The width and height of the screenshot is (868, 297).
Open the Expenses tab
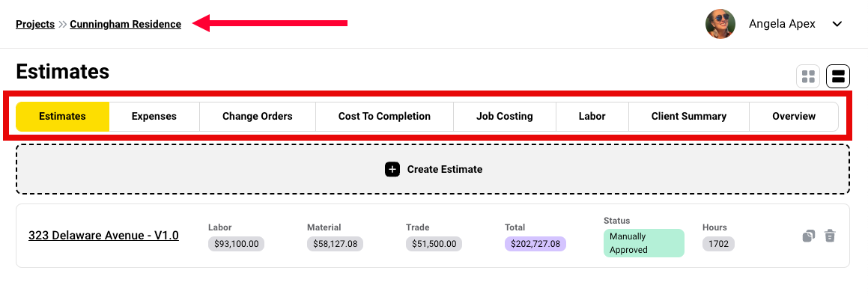tap(154, 117)
